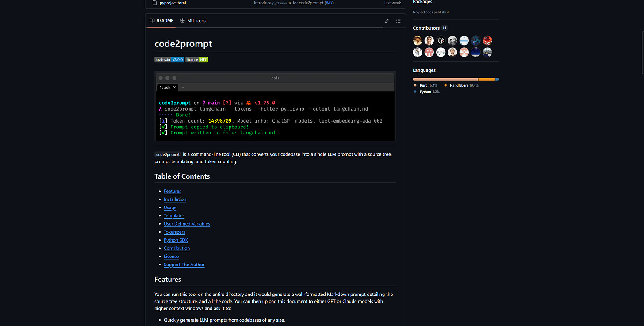Switch to the README tab
This screenshot has width=644, height=326.
coord(161,21)
